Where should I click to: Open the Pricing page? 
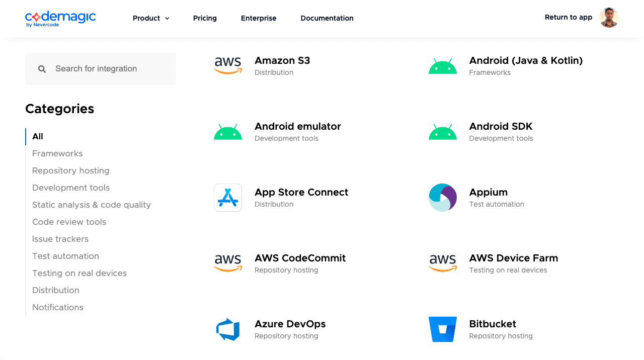[x=205, y=18]
